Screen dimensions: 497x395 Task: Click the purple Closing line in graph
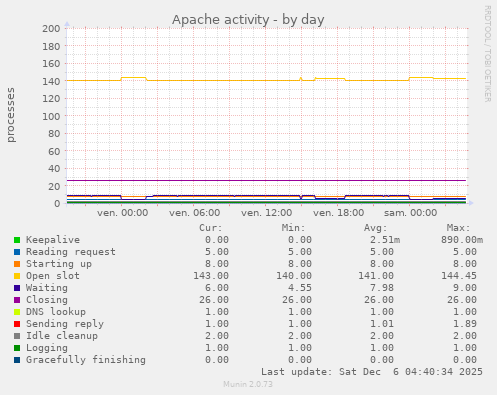click(266, 180)
